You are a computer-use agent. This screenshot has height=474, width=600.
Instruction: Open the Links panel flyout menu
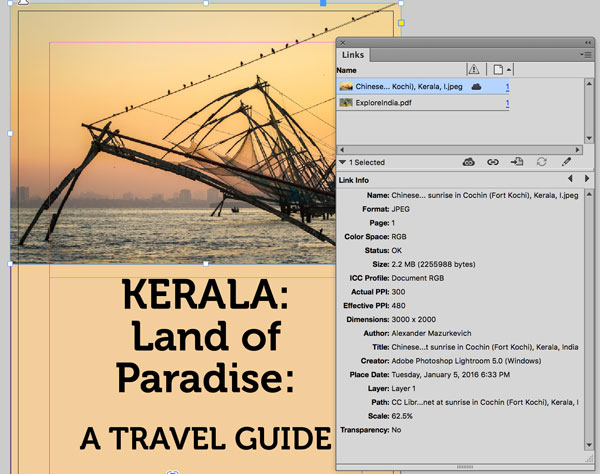[586, 55]
